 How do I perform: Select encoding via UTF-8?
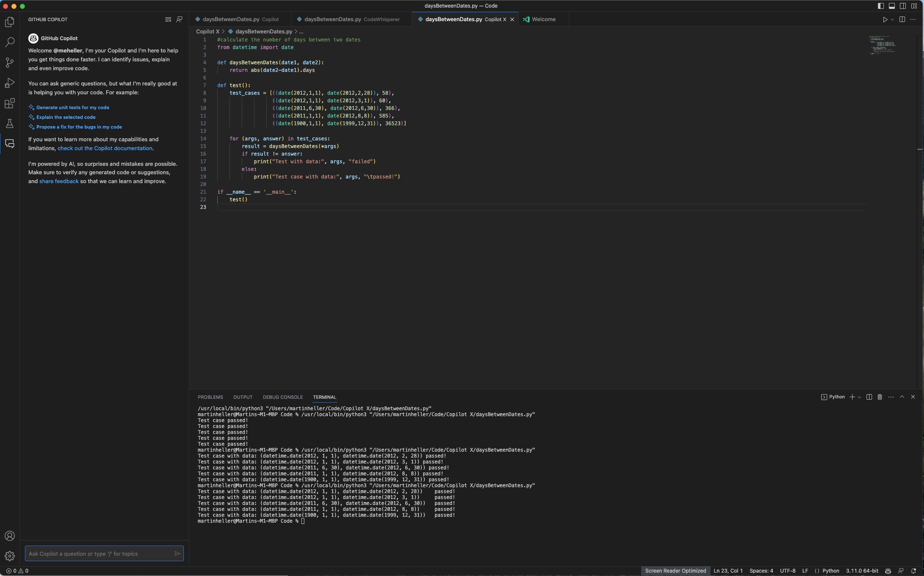pos(787,571)
